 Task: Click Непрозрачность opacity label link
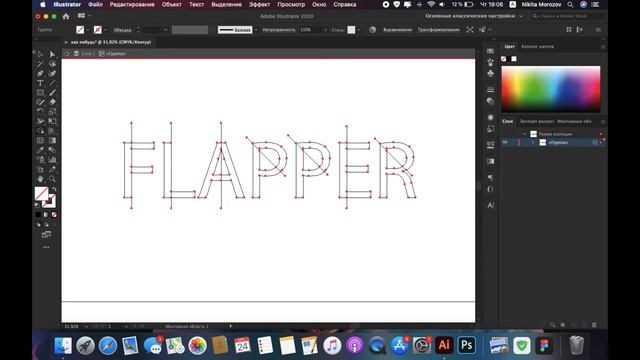279,30
